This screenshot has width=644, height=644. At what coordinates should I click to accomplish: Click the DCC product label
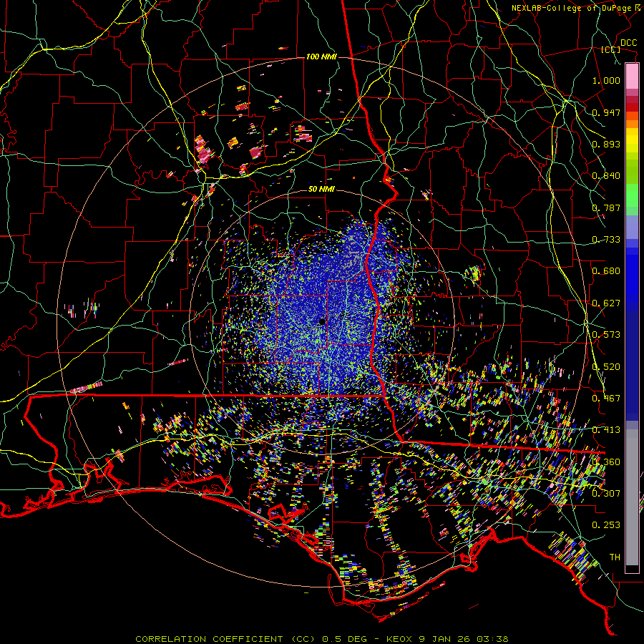click(628, 43)
